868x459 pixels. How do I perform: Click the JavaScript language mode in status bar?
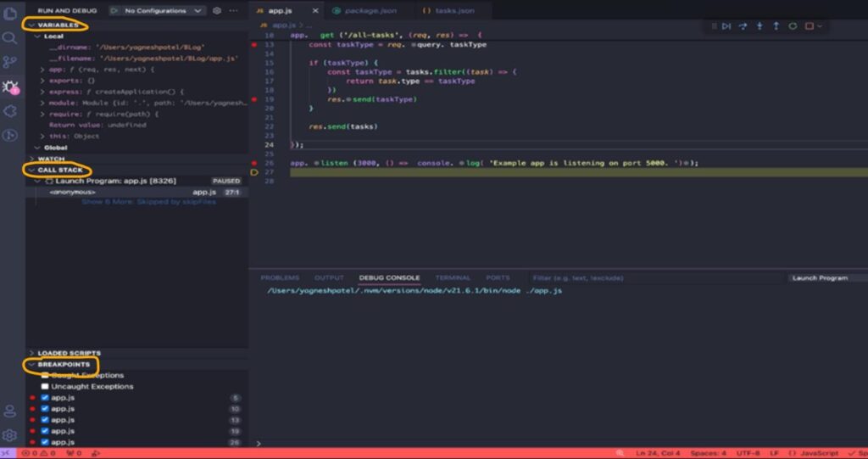(x=817, y=453)
